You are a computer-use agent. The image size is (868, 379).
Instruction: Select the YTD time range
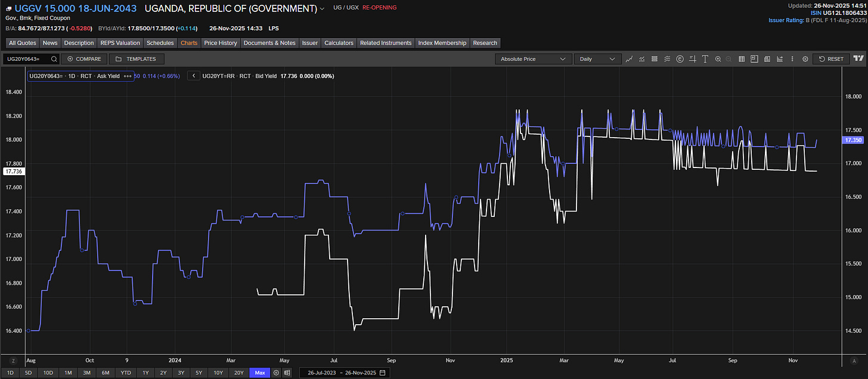click(126, 373)
